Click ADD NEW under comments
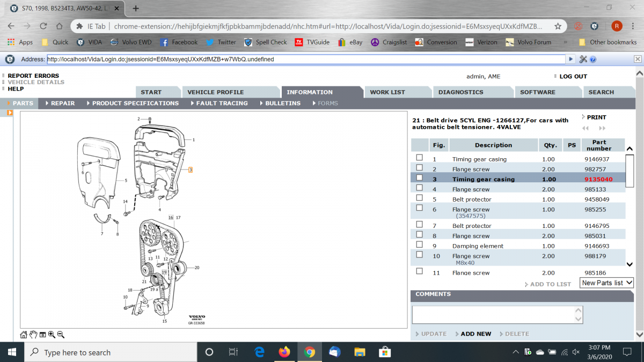Screen dimensions: 644x362 click(x=475, y=334)
